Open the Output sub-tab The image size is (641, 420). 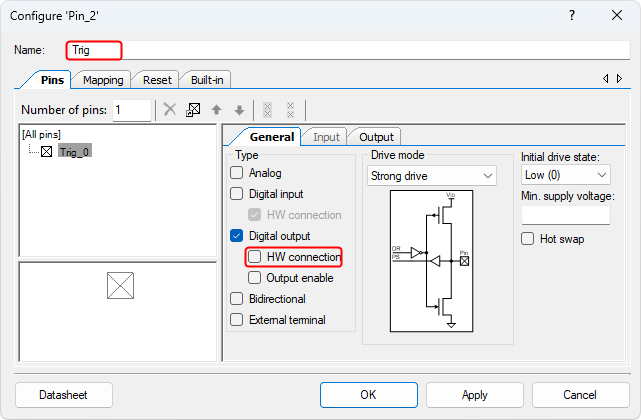click(376, 137)
